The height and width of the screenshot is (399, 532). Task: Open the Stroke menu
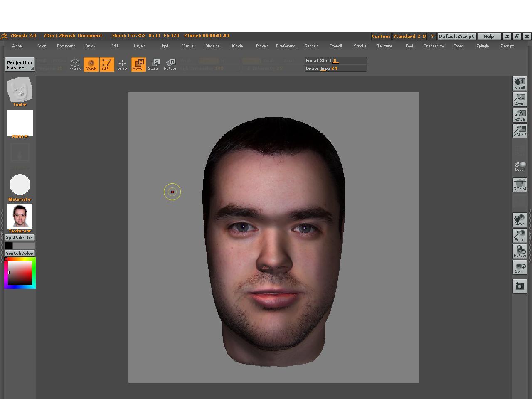tap(360, 46)
